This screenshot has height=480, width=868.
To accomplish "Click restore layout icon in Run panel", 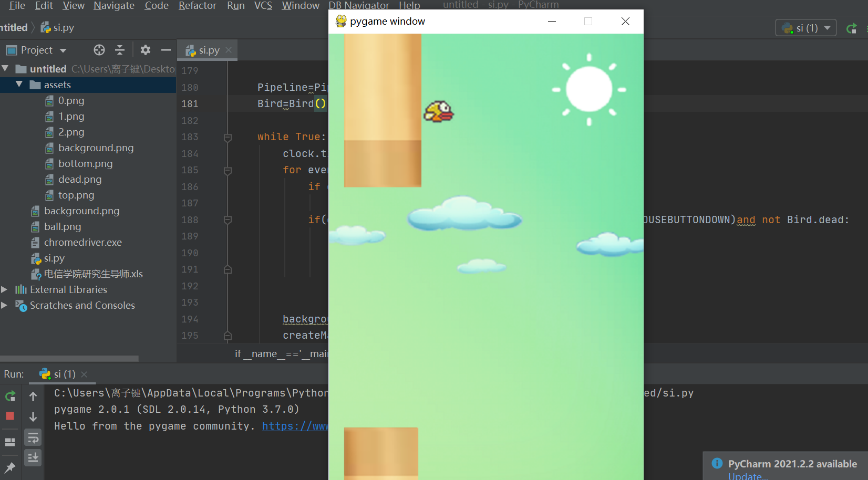I will (x=10, y=442).
